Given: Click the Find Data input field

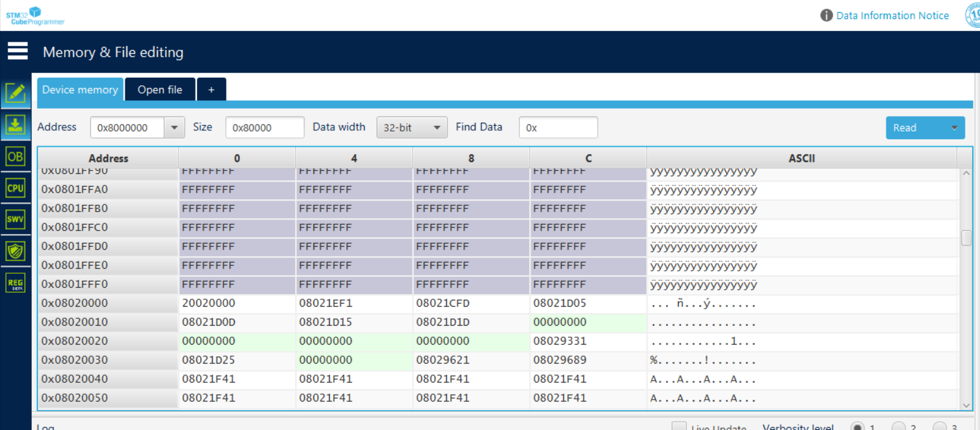Looking at the screenshot, I should [x=558, y=127].
